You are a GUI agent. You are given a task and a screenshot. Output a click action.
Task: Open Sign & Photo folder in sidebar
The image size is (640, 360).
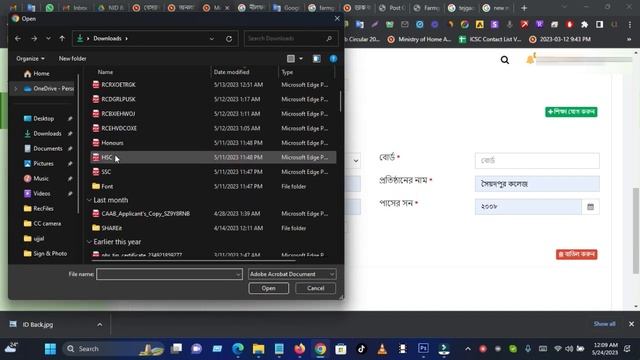(x=50, y=253)
